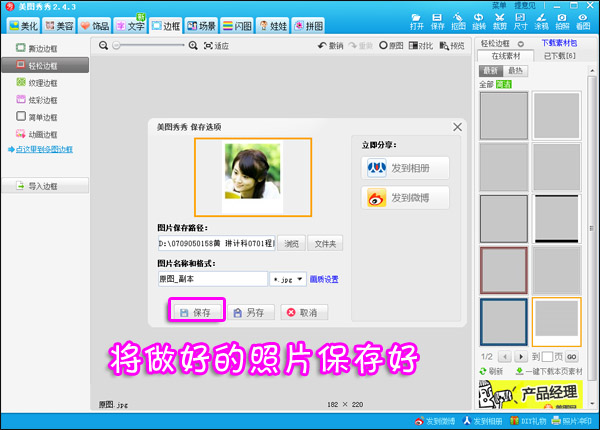Click the 原图_副本 file name field
Image resolution: width=600 pixels, height=430 pixels.
pyautogui.click(x=211, y=279)
